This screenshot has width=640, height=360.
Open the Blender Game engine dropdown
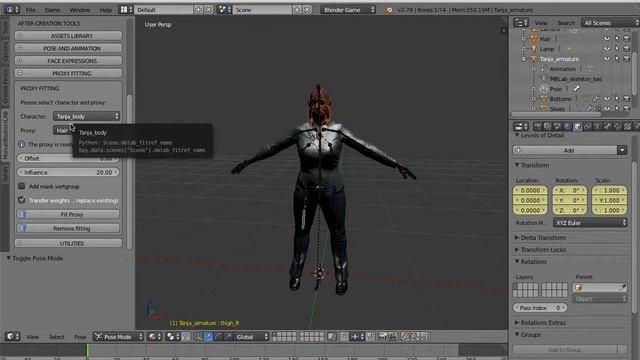348,9
